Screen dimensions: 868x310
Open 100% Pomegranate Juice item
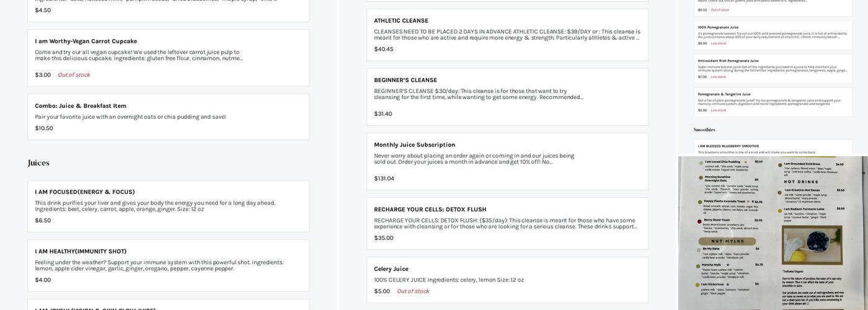click(773, 35)
